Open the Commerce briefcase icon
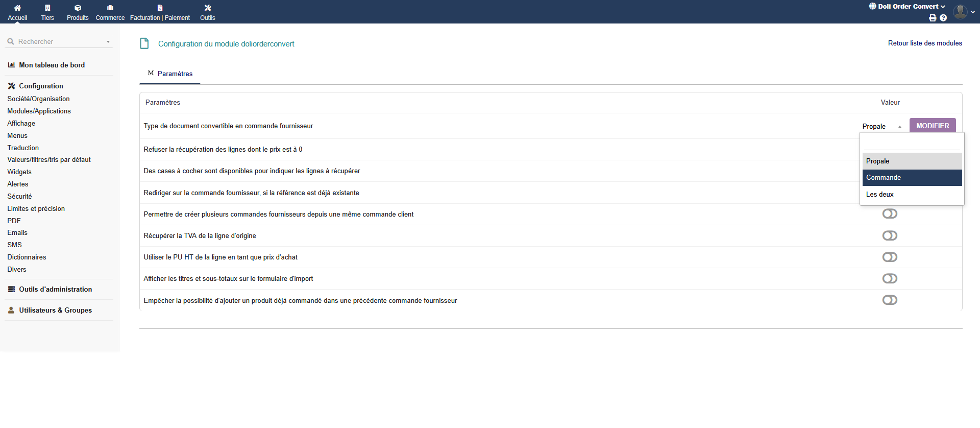Viewport: 980px width, 428px height. 110,8
